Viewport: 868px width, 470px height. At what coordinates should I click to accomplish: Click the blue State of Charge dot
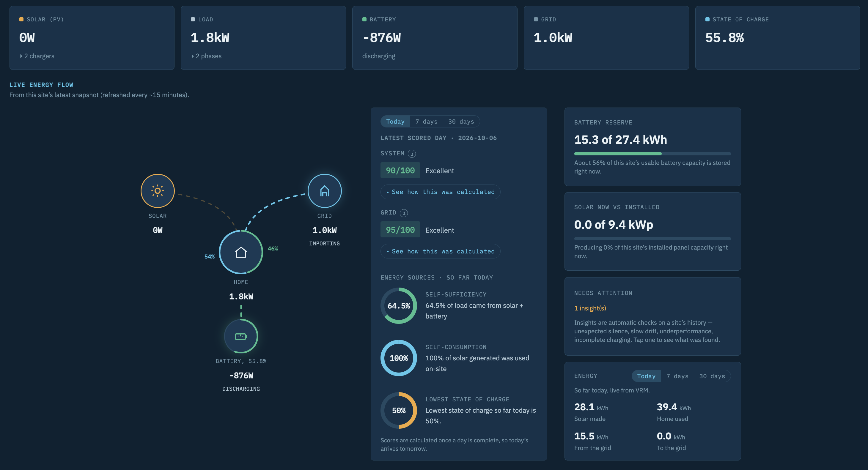(x=707, y=19)
